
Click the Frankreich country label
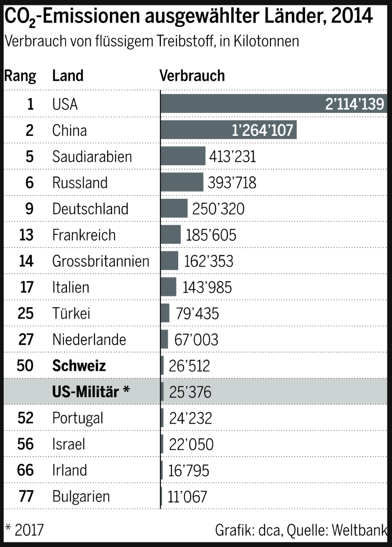point(84,235)
